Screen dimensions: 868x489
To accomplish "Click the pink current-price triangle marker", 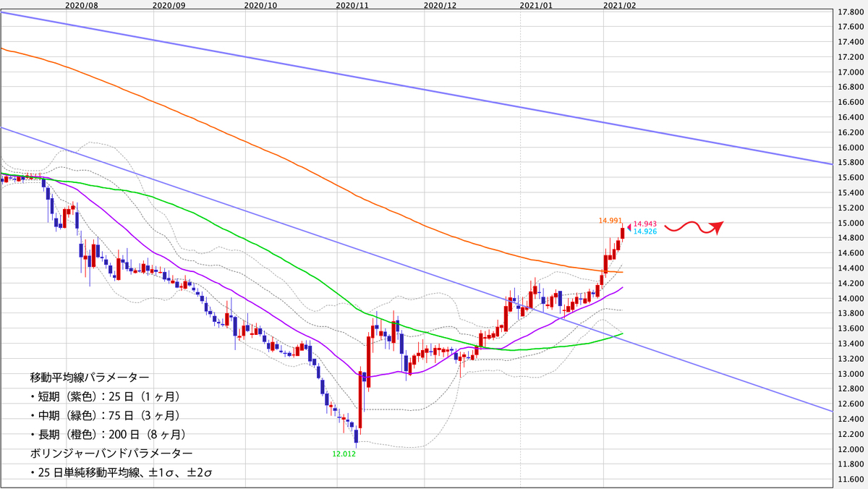I will click(x=629, y=228).
